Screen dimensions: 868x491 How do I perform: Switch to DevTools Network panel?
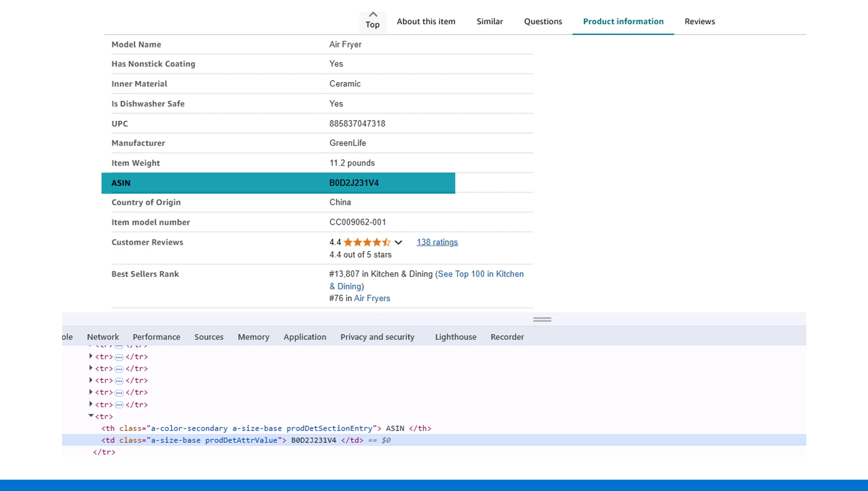(103, 337)
